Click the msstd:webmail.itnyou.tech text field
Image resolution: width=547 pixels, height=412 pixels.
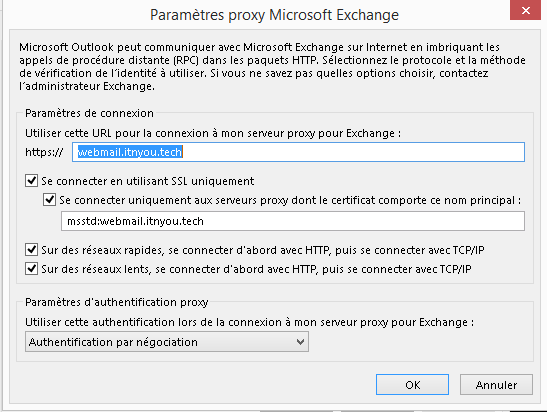tap(293, 221)
